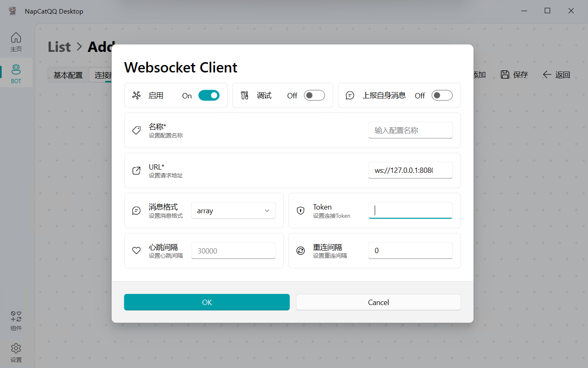Click the heart icon beside 心跳间隔

point(136,251)
